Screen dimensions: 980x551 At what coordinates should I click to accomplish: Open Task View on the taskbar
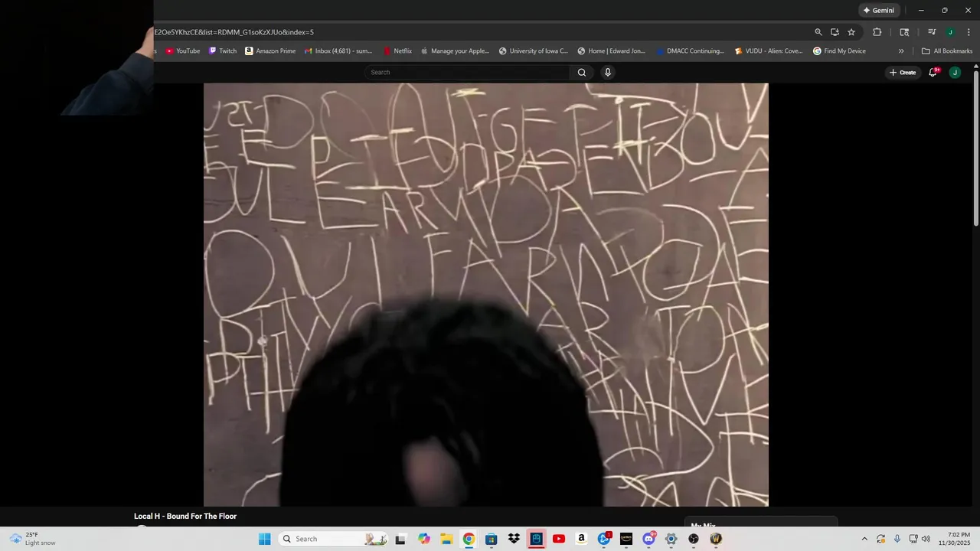click(x=400, y=539)
